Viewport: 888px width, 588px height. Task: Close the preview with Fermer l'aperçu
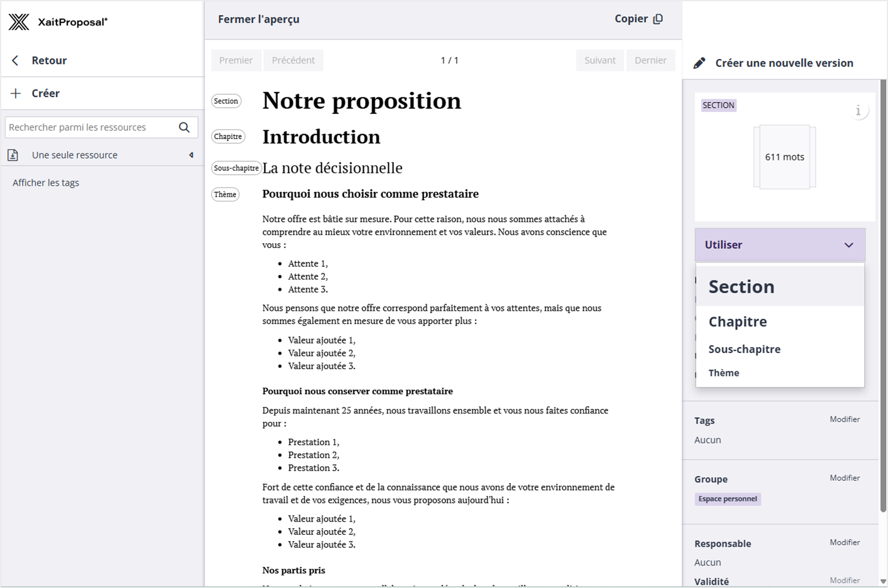point(258,19)
